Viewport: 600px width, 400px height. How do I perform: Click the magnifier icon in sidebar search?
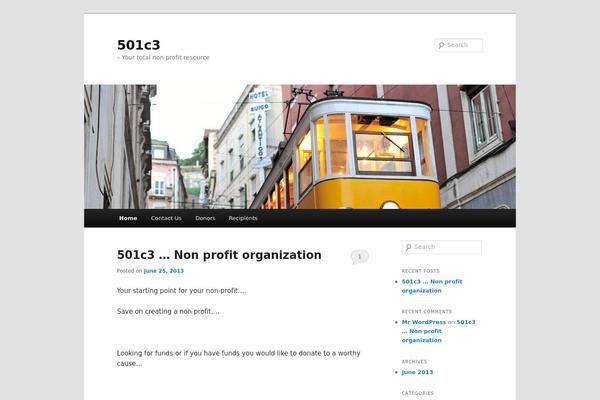(x=408, y=247)
